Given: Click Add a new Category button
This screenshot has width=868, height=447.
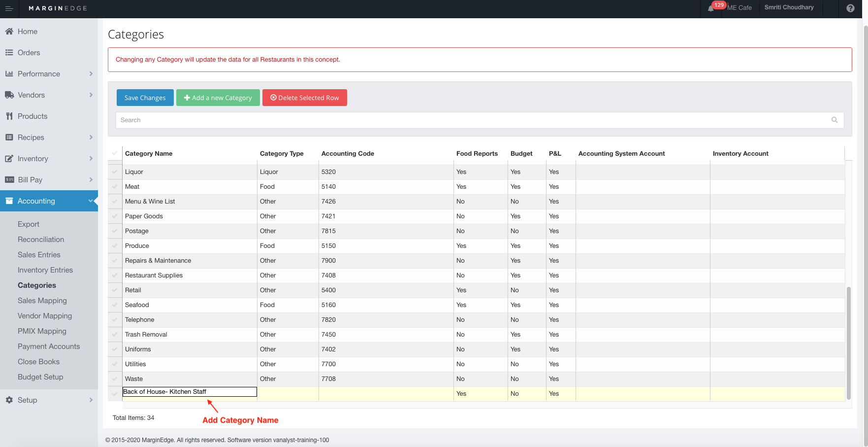Looking at the screenshot, I should click(x=218, y=98).
